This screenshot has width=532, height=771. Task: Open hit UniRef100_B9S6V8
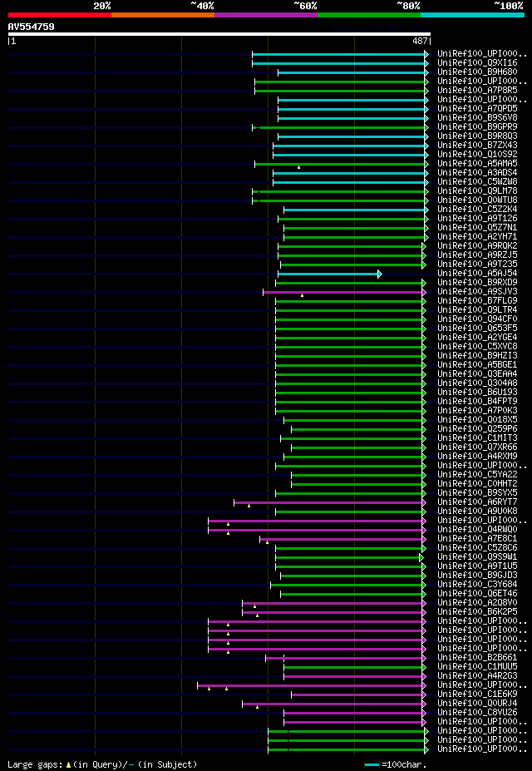click(x=477, y=117)
